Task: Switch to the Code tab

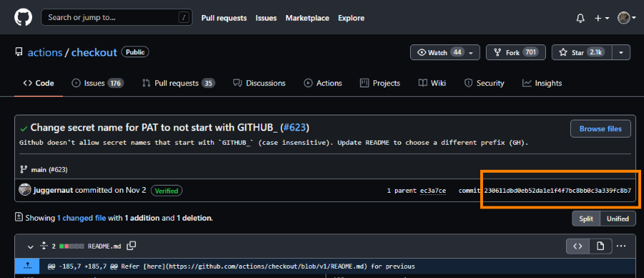Action: tap(39, 83)
